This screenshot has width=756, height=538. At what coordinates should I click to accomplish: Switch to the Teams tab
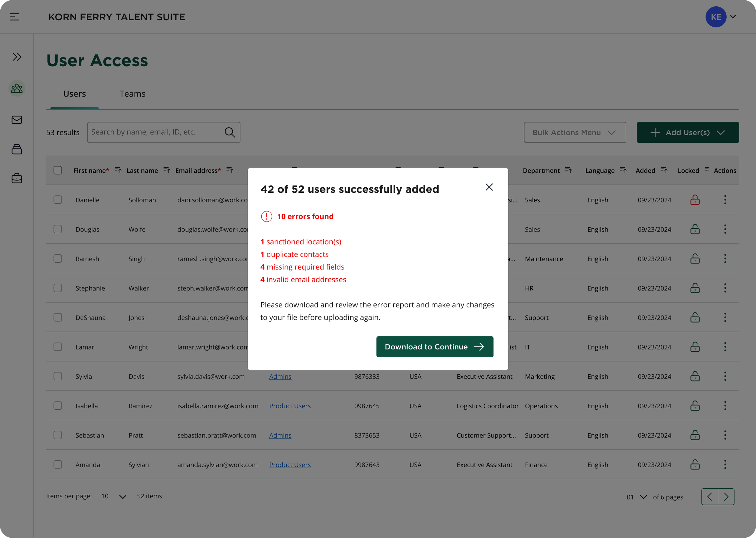pos(132,94)
